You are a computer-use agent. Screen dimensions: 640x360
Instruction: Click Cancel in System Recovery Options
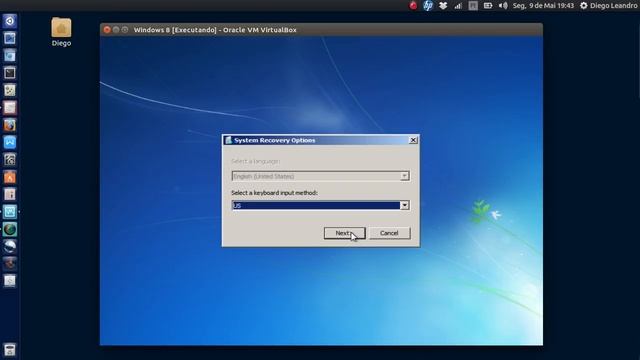click(x=389, y=233)
